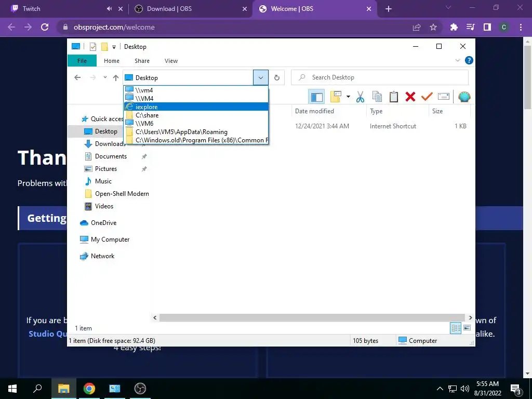
Task: Select Network in the navigation pane
Action: pyautogui.click(x=97, y=256)
